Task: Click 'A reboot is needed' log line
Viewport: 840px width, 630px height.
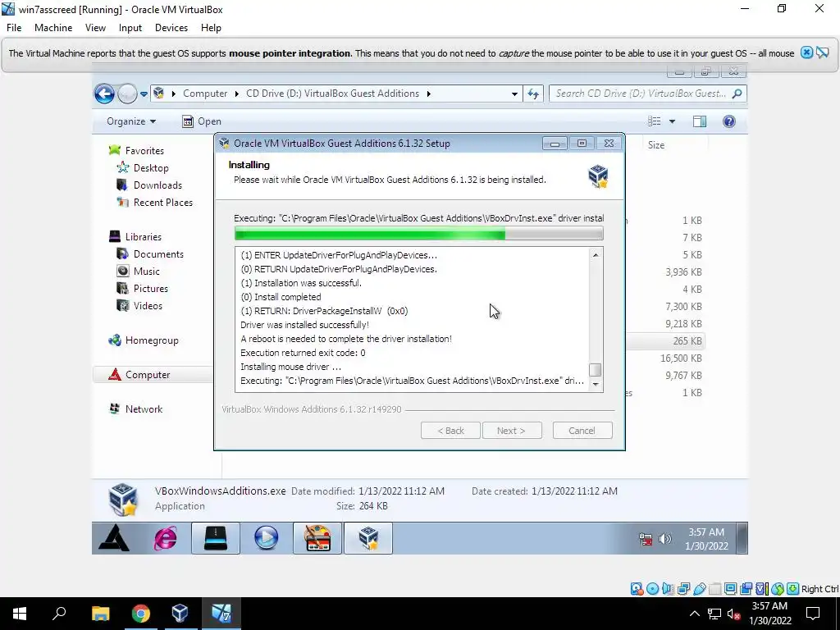Action: [x=346, y=339]
